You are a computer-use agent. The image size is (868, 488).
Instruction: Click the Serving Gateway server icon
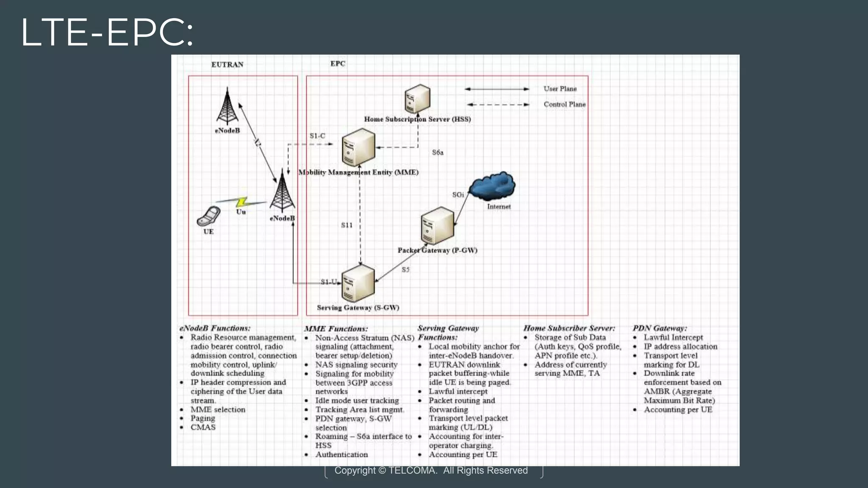click(x=358, y=283)
